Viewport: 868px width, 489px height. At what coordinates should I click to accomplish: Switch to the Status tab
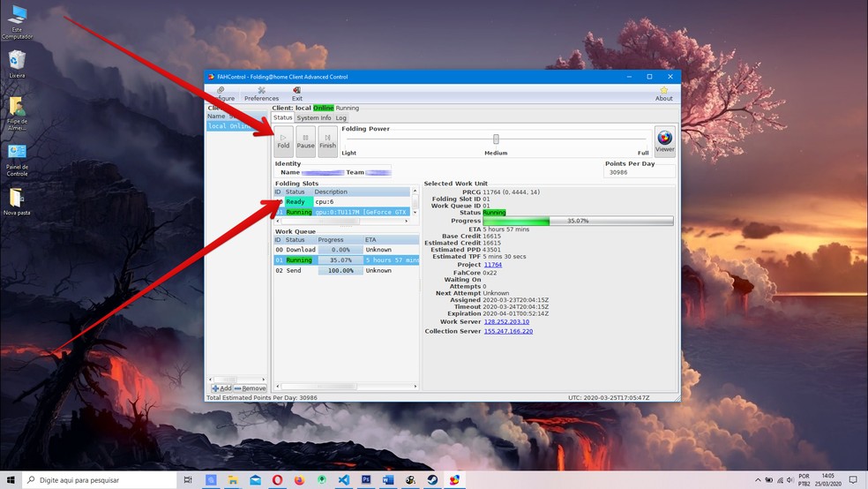(282, 117)
